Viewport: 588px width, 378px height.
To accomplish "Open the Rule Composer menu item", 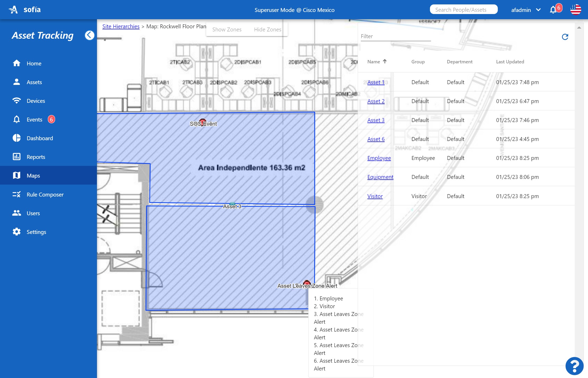I will [x=45, y=194].
